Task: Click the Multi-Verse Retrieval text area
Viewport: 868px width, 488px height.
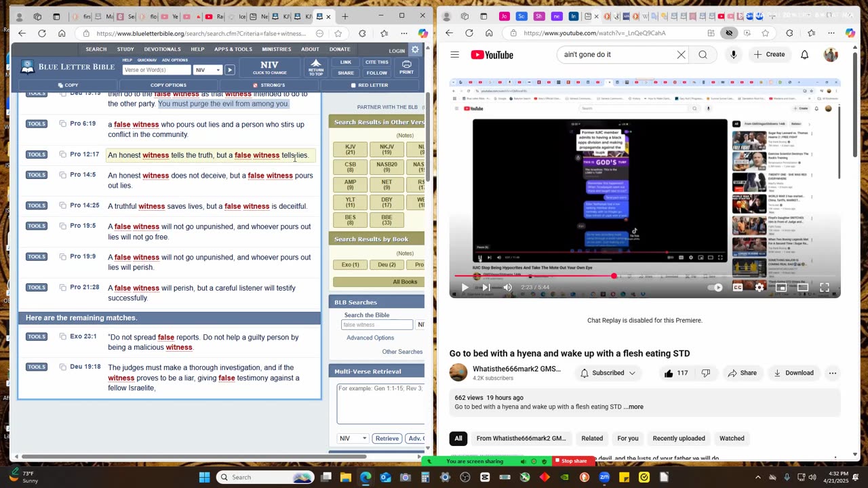Action: [x=380, y=403]
